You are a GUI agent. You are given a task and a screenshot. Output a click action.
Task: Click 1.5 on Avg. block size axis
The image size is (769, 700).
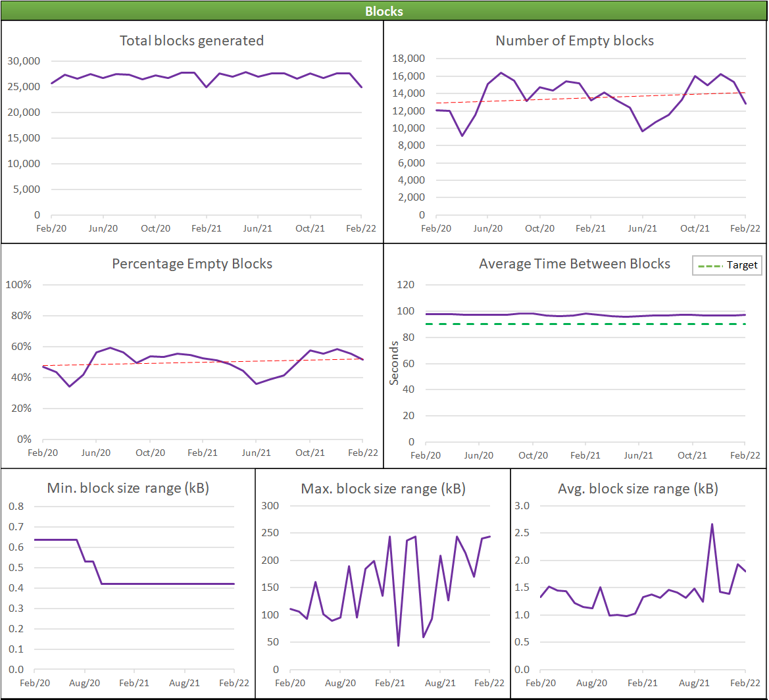tap(522, 587)
